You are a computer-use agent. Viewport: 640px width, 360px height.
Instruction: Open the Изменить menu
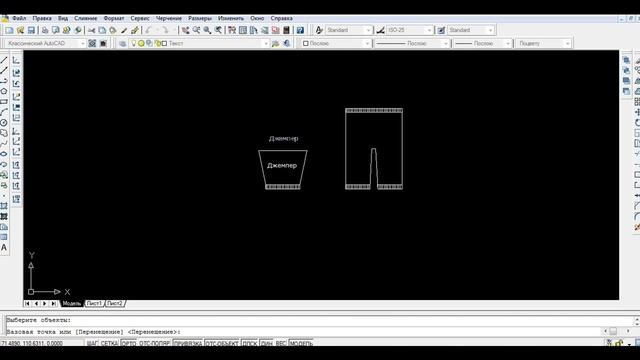(231, 18)
